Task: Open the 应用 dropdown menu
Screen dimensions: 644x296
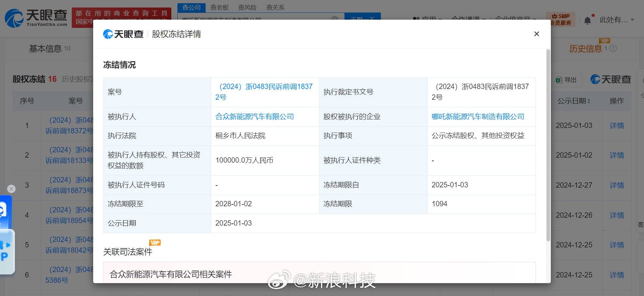Action: (428, 19)
